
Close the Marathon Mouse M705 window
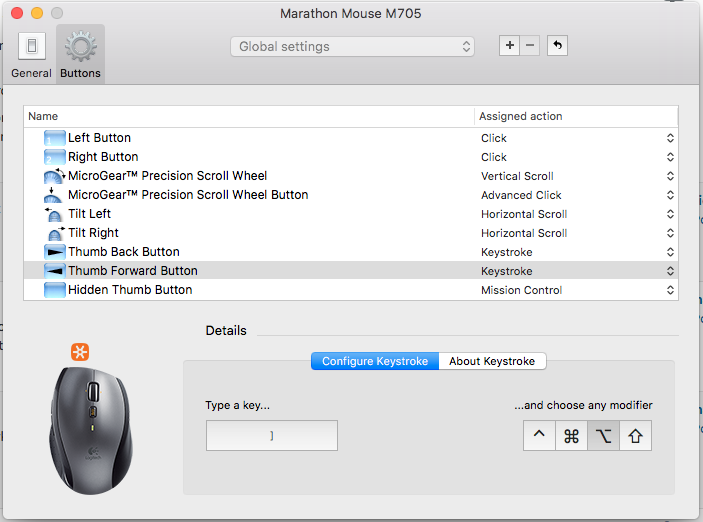(x=17, y=13)
